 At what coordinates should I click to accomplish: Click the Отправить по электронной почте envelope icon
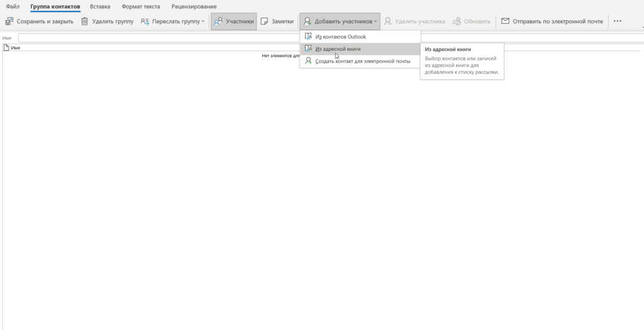[505, 21]
